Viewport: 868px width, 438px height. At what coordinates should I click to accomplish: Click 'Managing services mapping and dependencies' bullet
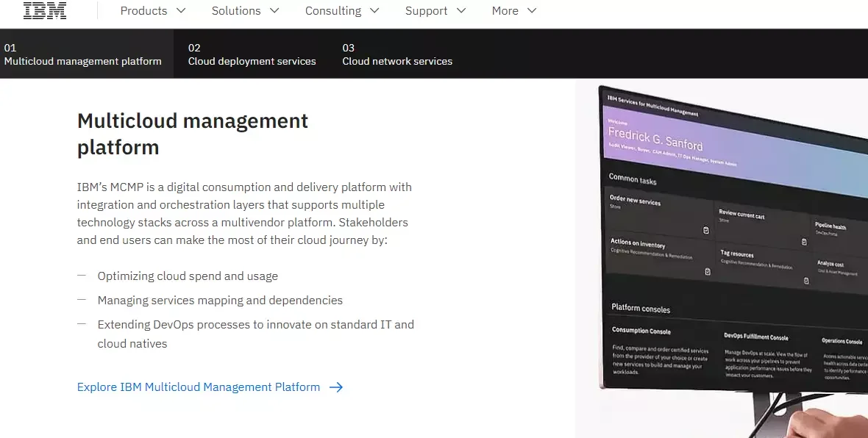pos(220,301)
